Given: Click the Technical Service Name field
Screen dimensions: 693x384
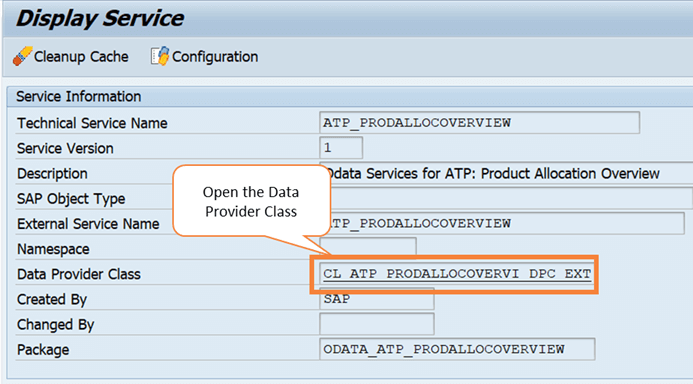Looking at the screenshot, I should point(480,123).
